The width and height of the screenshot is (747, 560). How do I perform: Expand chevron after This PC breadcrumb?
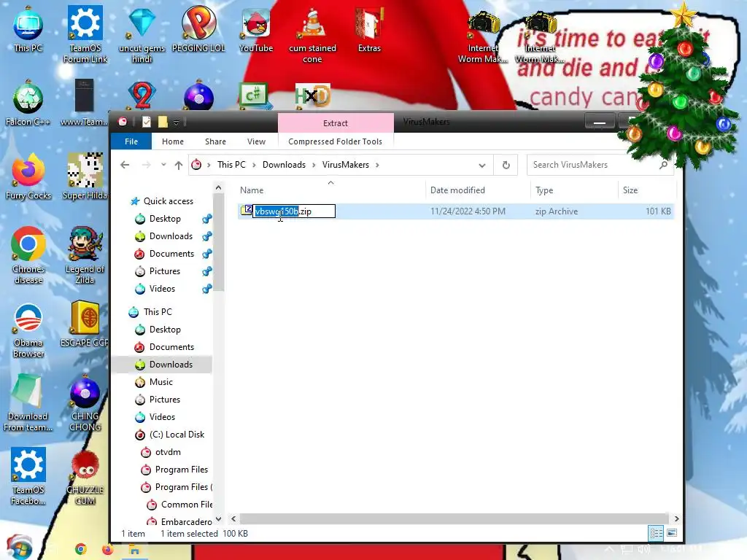point(254,165)
